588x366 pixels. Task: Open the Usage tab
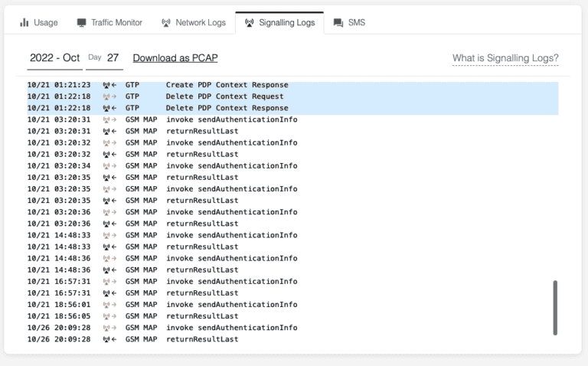point(45,23)
